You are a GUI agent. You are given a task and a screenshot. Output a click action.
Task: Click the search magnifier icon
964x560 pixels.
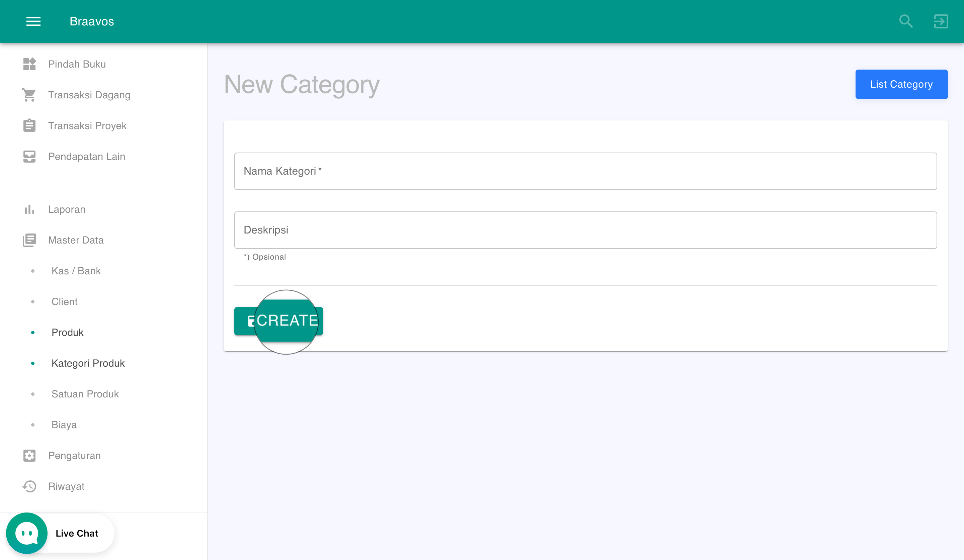click(906, 21)
